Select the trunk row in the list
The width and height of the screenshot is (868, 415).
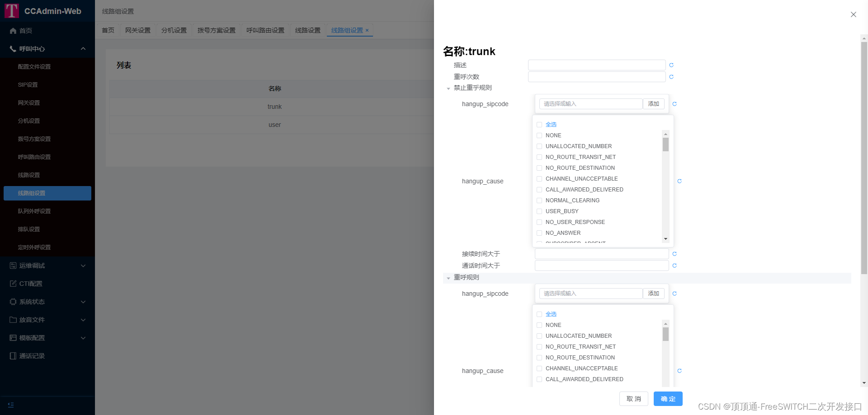click(274, 107)
